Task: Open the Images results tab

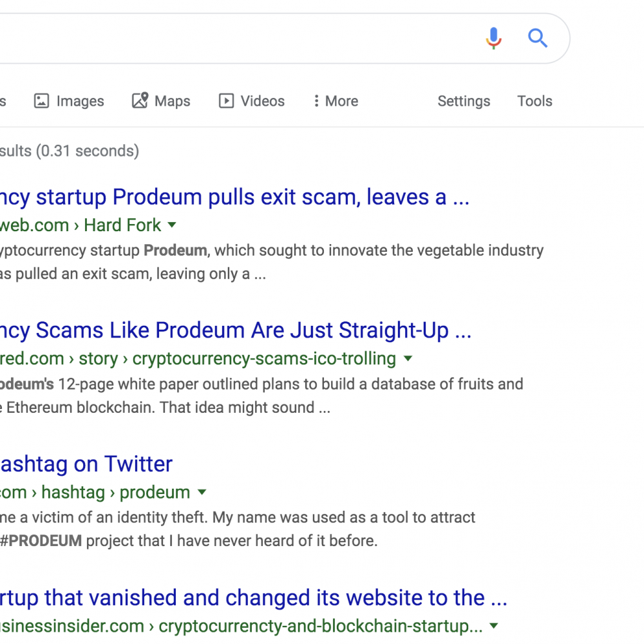Action: click(69, 100)
